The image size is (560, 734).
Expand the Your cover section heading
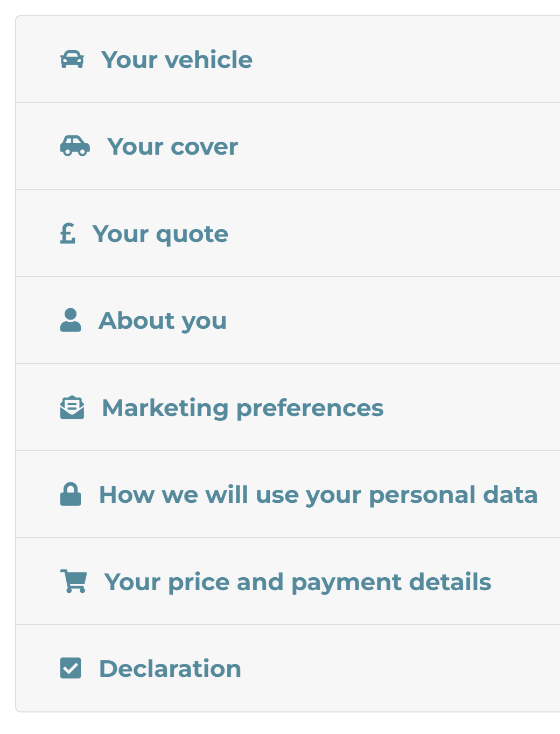[172, 147]
